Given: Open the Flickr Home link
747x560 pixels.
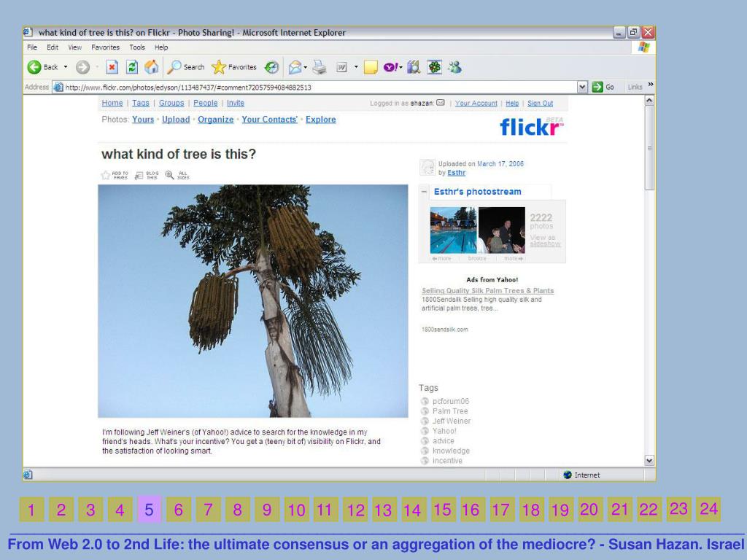Looking at the screenshot, I should pos(112,103).
